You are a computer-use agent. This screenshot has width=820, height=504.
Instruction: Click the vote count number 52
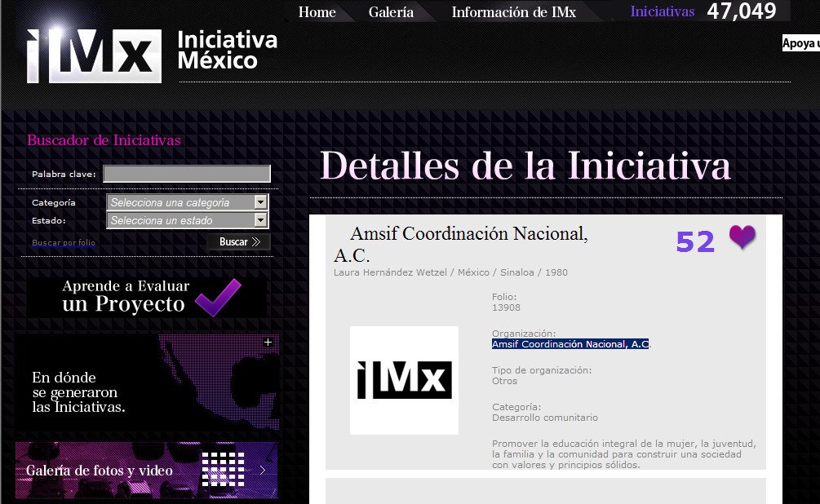tap(695, 241)
